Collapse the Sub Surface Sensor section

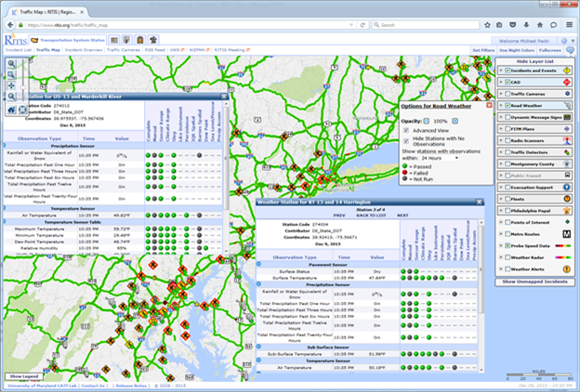coord(258,346)
